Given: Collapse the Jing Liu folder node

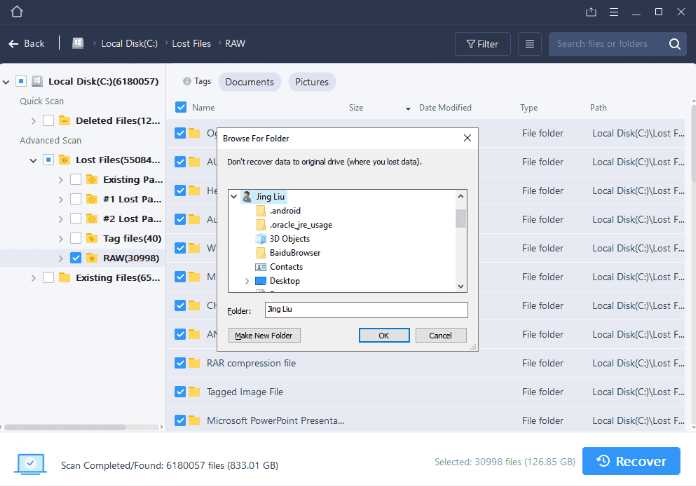Looking at the screenshot, I should [234, 197].
